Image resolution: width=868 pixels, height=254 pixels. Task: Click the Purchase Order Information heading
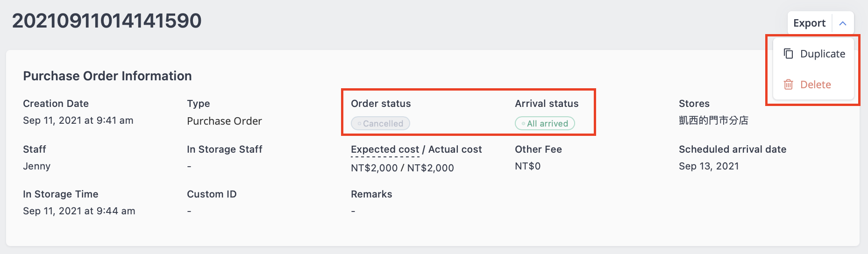click(107, 76)
